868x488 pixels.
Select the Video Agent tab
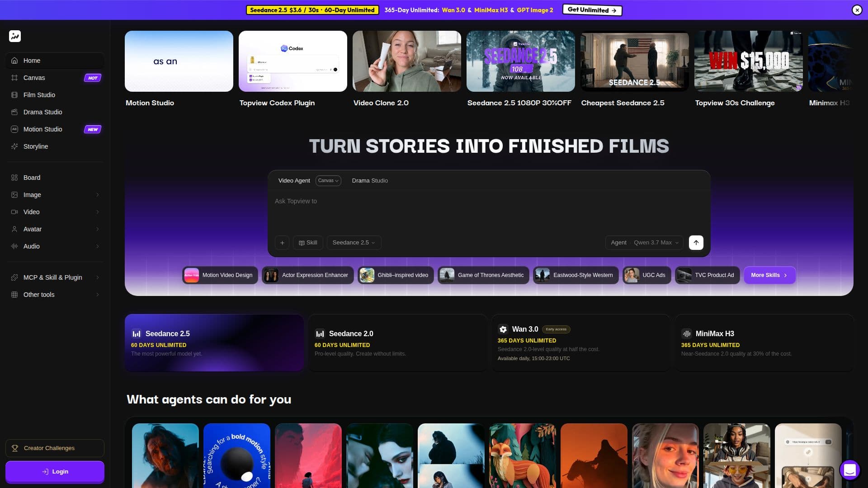click(294, 181)
